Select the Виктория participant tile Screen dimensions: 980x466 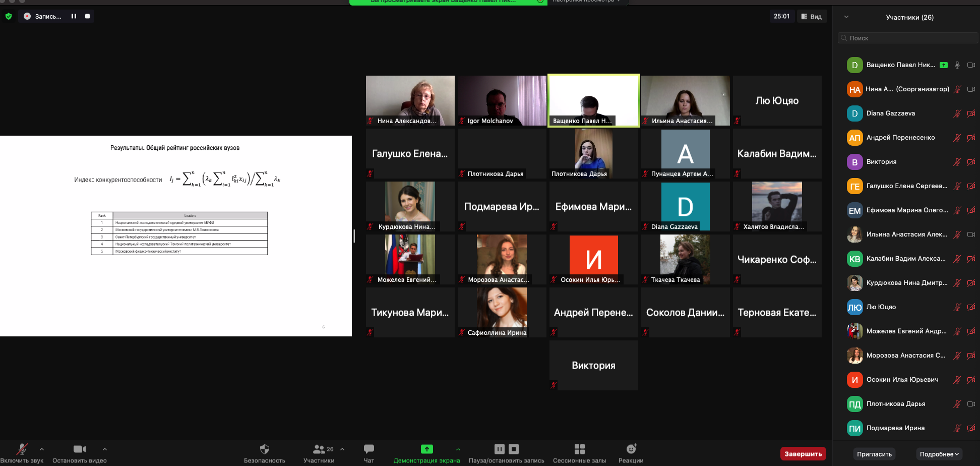pyautogui.click(x=594, y=365)
